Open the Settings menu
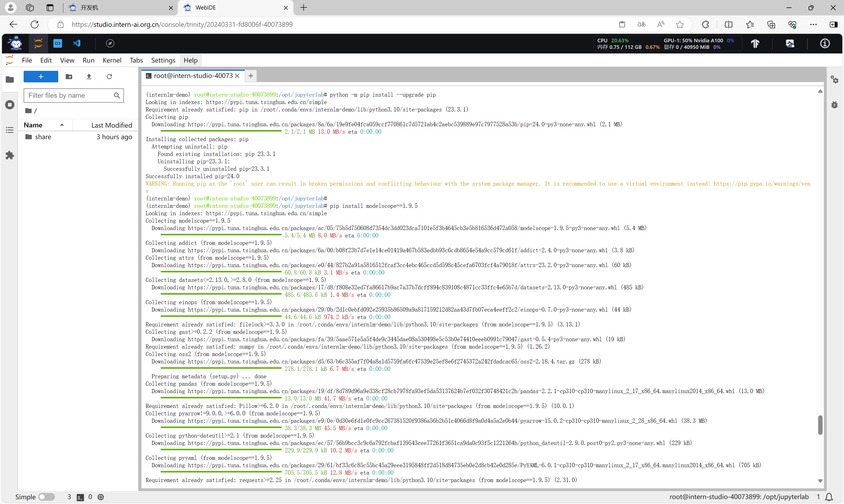 tap(163, 60)
